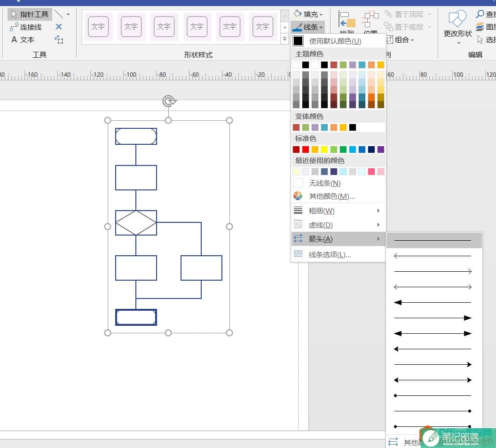Open the Dashes (虚线) submenu
Screen dimensions: 496x448
[x=339, y=225]
